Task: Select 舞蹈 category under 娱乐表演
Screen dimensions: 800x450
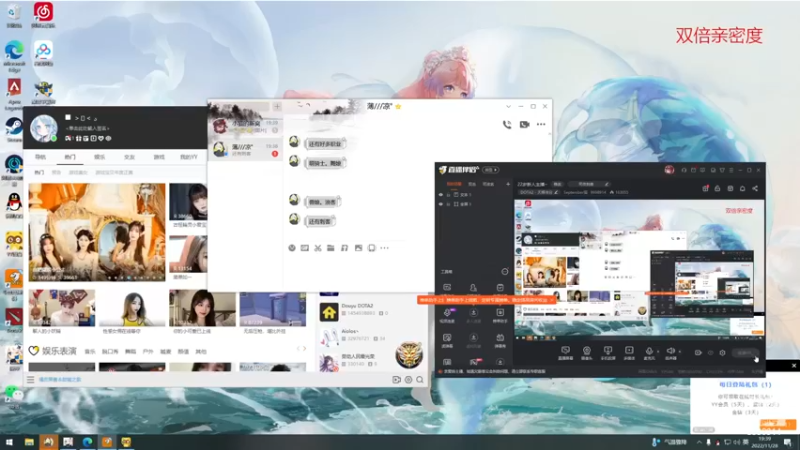Action: point(131,352)
